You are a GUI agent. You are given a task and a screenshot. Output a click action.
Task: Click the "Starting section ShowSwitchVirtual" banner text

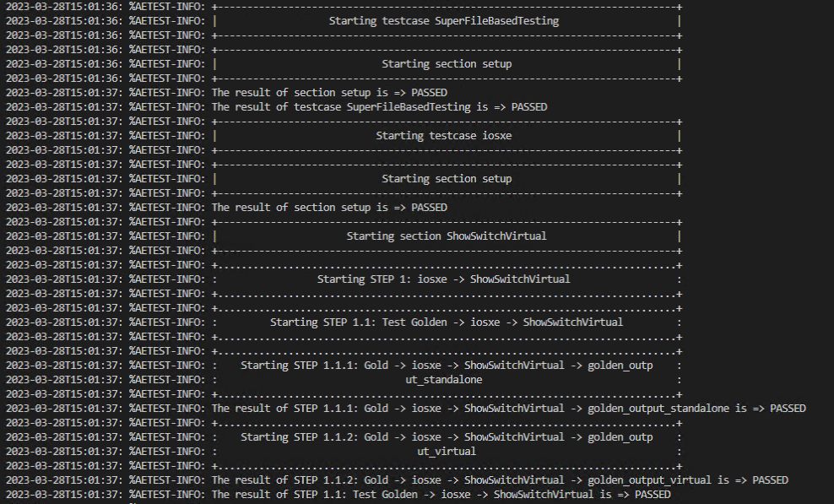[447, 236]
